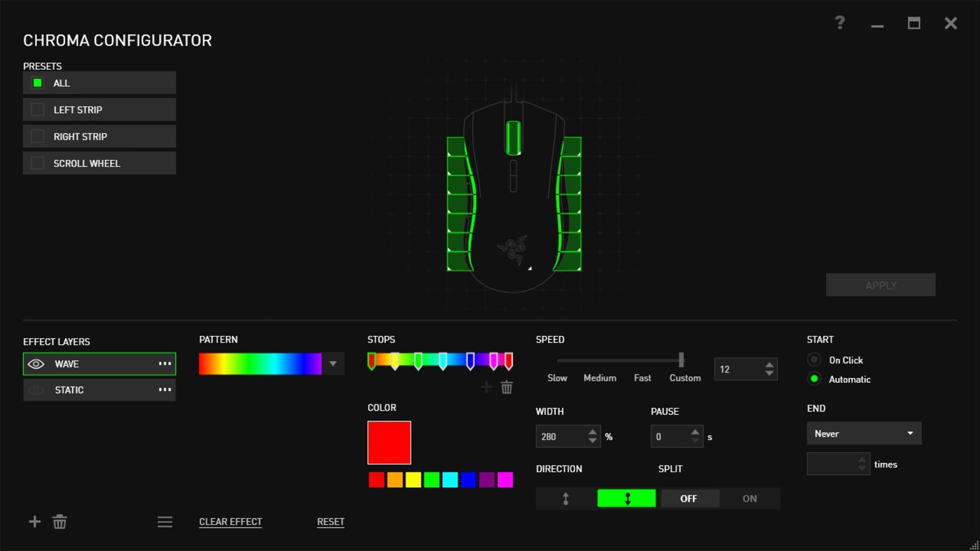Select the yellow stop marker
This screenshot has width=980, height=551.
395,361
